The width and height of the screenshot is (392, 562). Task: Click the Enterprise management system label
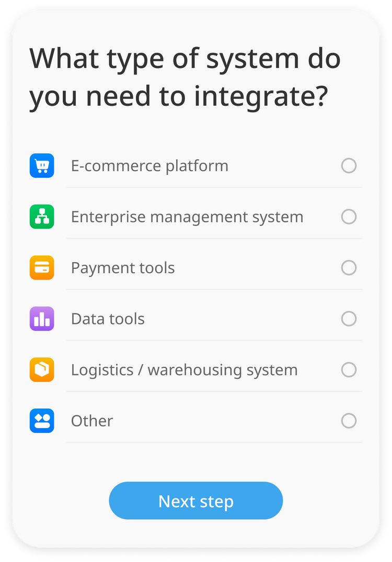tap(187, 217)
